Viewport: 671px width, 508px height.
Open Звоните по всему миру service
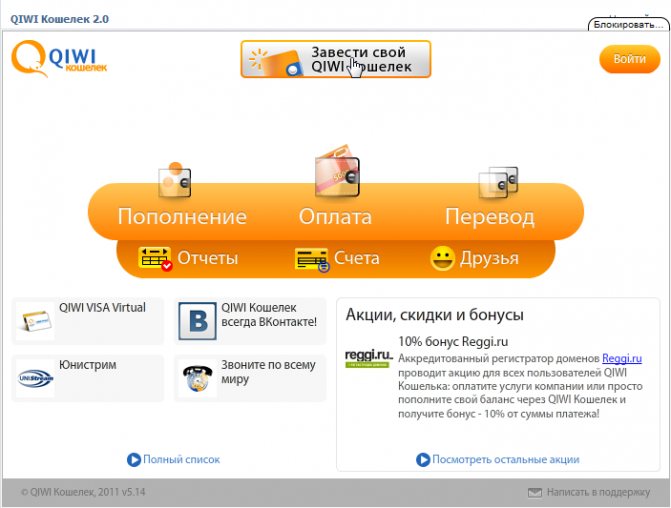tap(250, 378)
